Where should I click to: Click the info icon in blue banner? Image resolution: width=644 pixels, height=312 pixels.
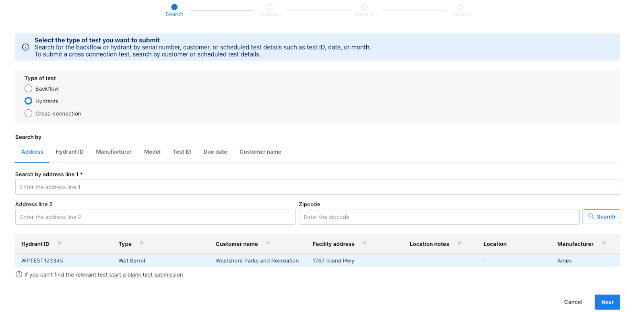25,47
